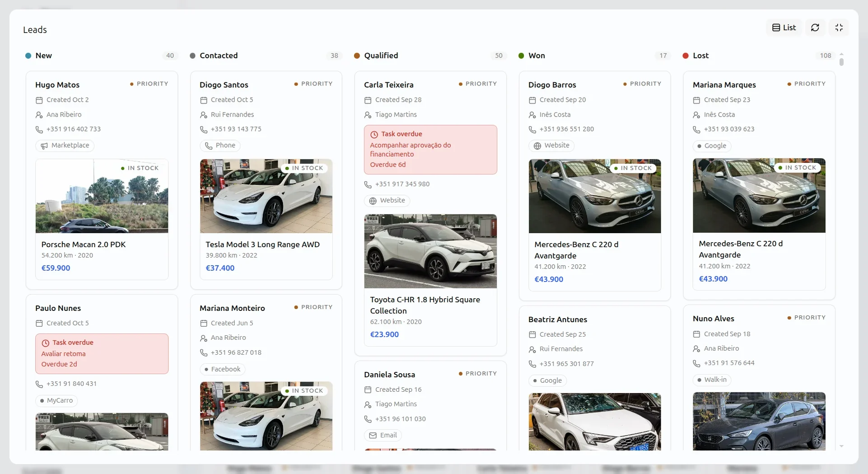Viewport: 868px width, 474px height.
Task: Open Hugo Matos lead name
Action: (x=57, y=85)
